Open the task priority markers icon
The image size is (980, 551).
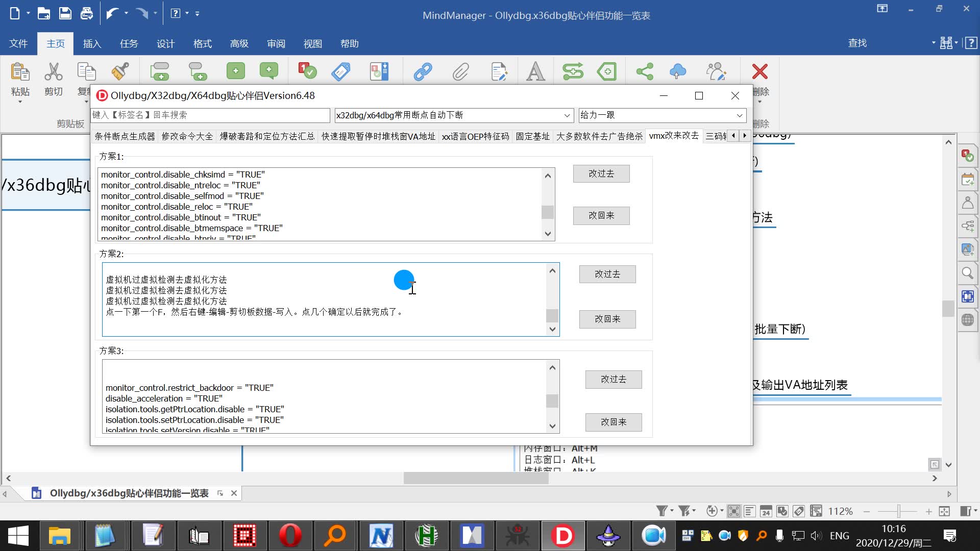tap(307, 71)
